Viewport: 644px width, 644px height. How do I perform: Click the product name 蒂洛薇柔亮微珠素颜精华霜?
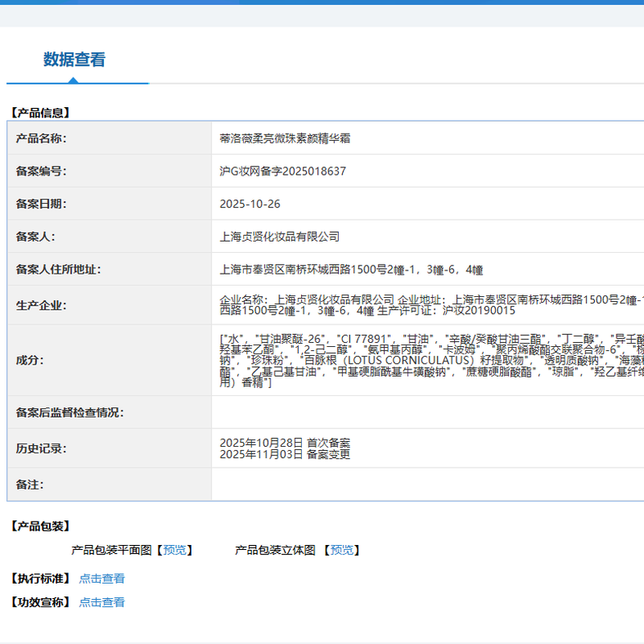click(285, 138)
